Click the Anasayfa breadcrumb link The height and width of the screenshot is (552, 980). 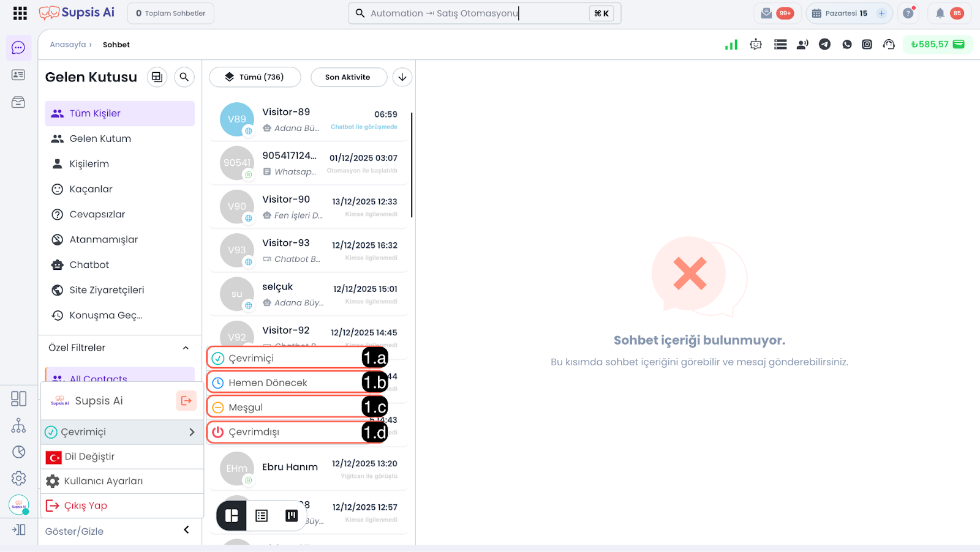coord(68,45)
